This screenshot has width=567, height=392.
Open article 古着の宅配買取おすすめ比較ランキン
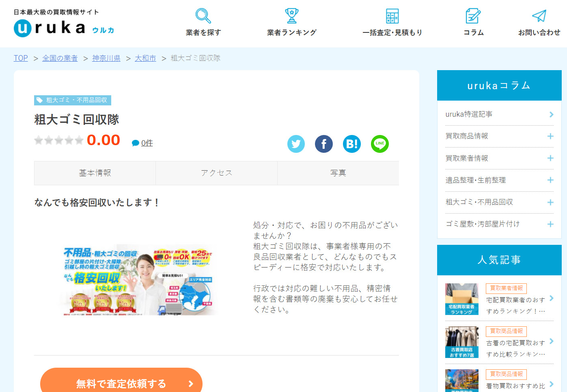tap(515, 349)
